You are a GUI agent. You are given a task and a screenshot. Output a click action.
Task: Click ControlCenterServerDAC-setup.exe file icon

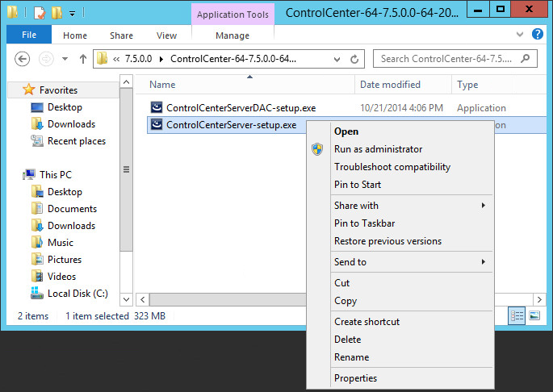click(157, 106)
